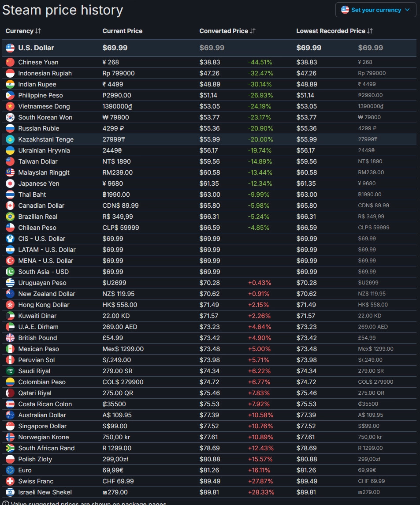
Task: Click the Current Price column header
Action: [x=122, y=31]
